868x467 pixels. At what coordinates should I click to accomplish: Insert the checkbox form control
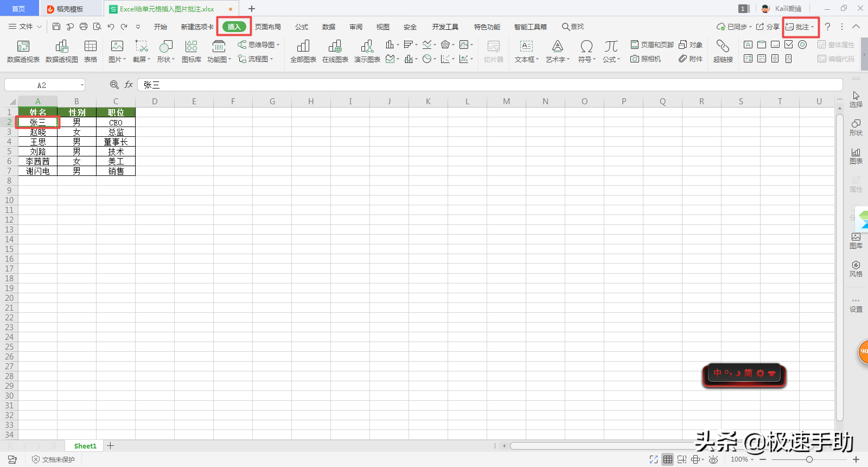click(789, 45)
